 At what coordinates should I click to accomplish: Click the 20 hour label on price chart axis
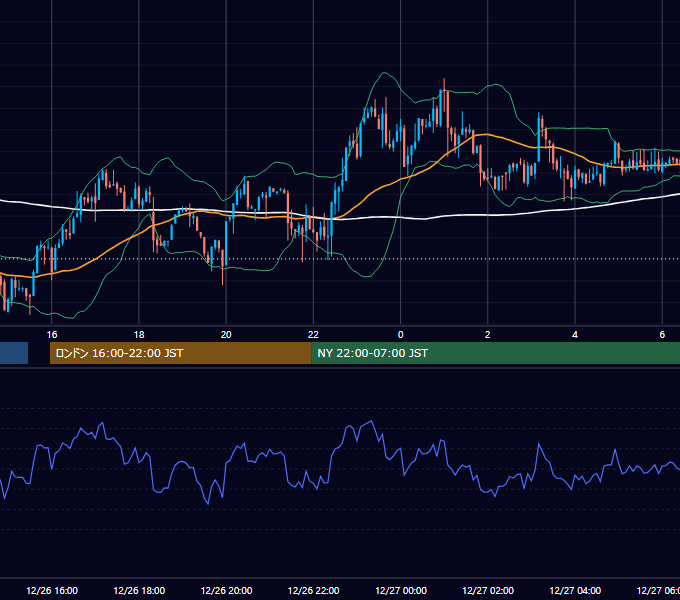tap(226, 335)
